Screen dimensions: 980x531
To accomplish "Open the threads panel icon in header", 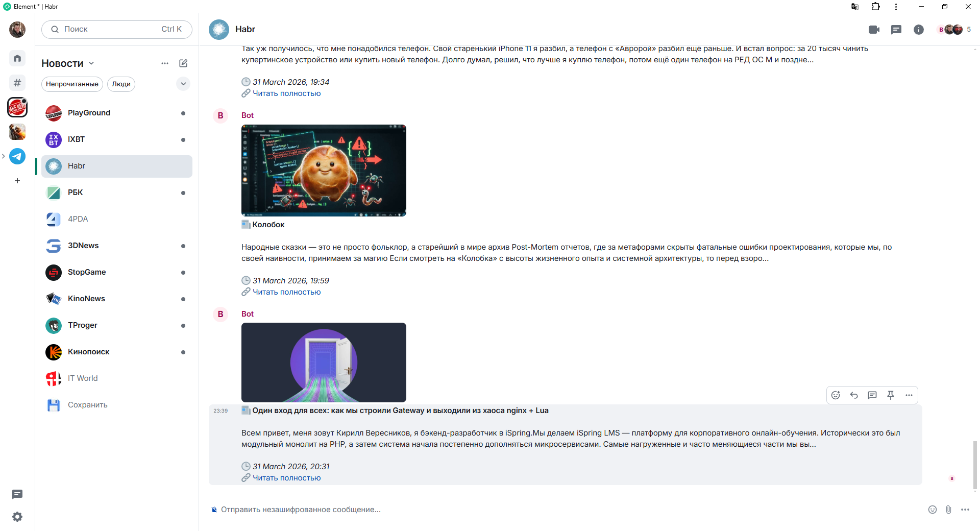I will tap(896, 30).
